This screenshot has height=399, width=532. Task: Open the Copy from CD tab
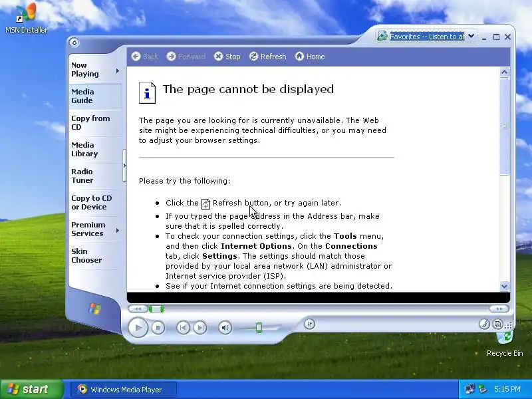tap(95, 122)
